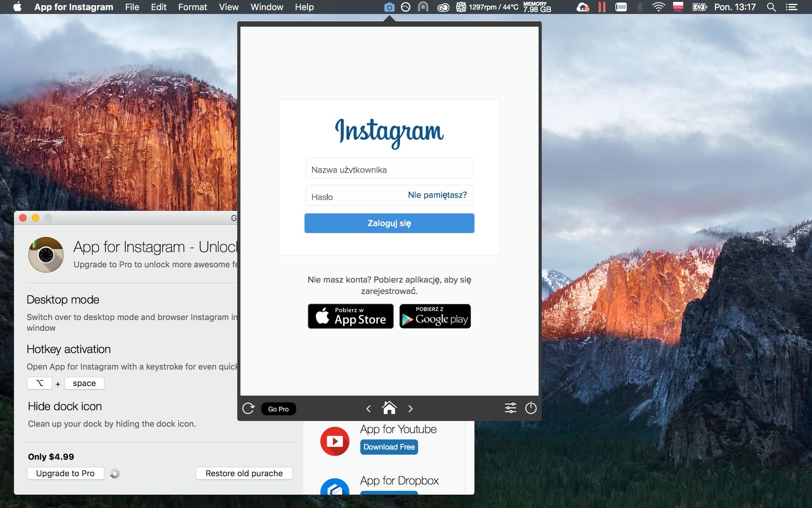Open the View menu
Image resolution: width=812 pixels, height=508 pixels.
pyautogui.click(x=228, y=7)
